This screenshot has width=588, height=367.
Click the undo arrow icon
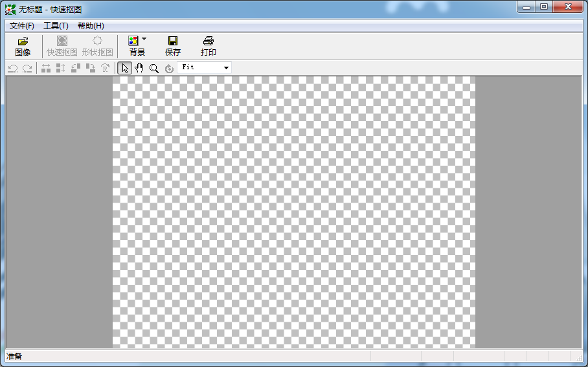tap(13, 68)
